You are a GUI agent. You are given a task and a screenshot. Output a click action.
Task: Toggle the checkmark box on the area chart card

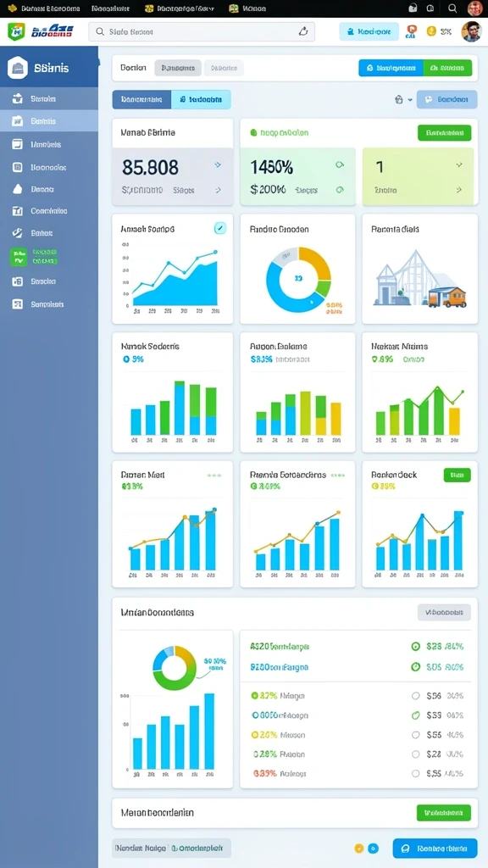(x=219, y=227)
